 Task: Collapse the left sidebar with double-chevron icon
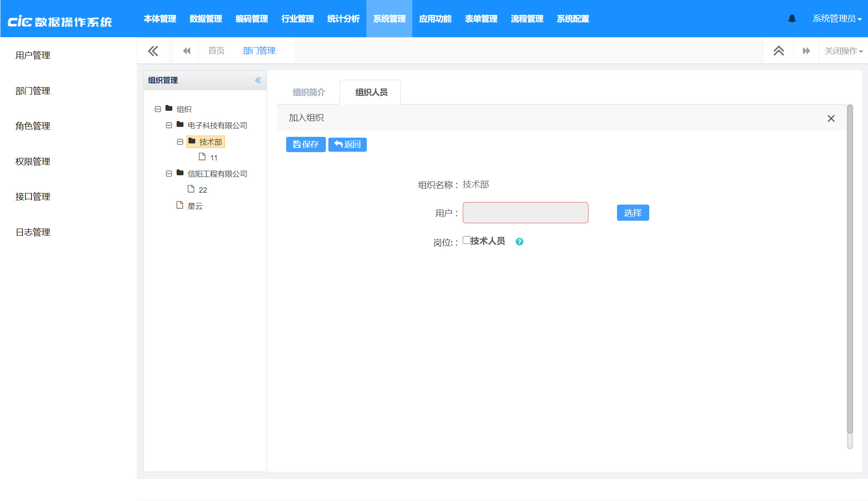coord(153,51)
